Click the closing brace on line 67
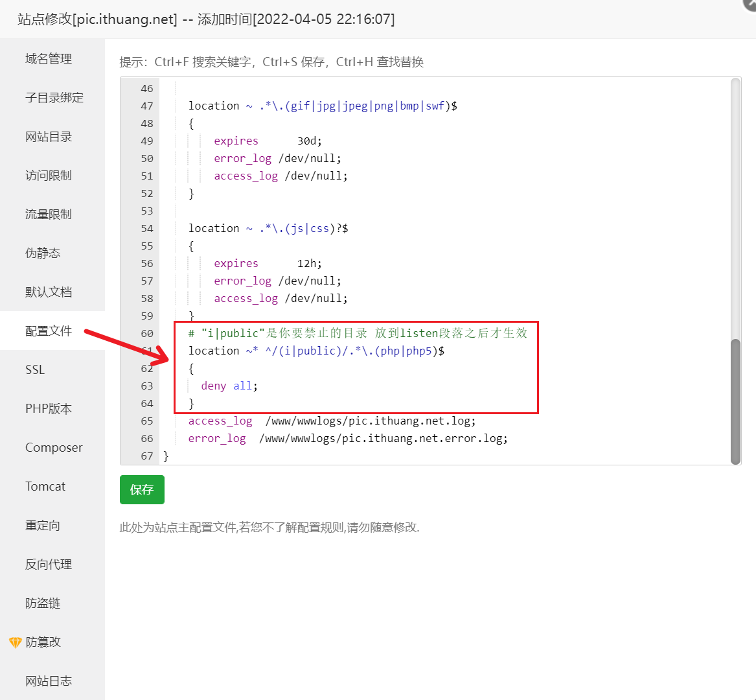The image size is (756, 700). pyautogui.click(x=166, y=456)
